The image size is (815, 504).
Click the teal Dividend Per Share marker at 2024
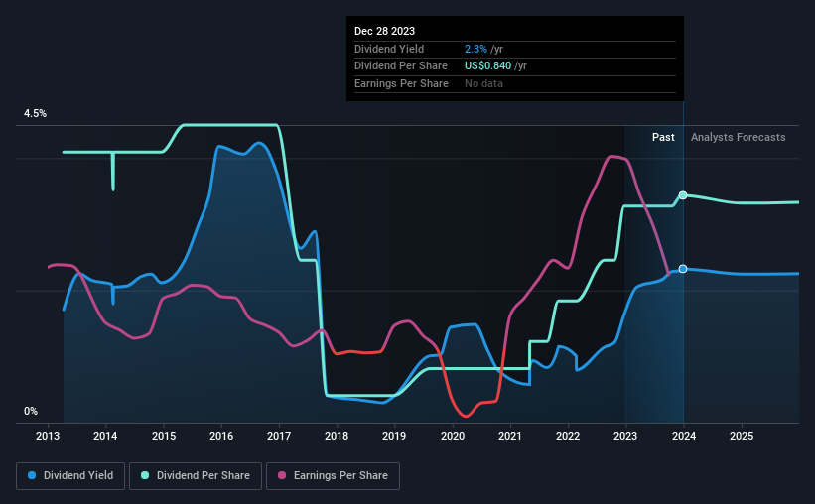[683, 195]
